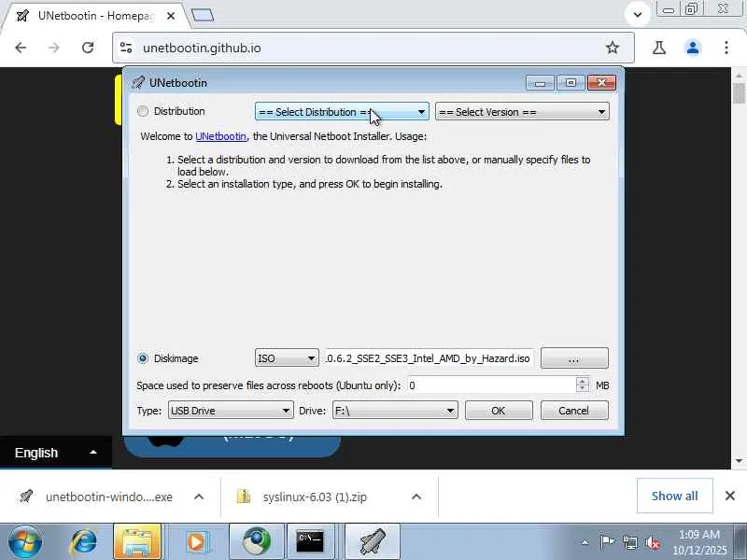
Task: Bookmark this page with the star icon
Action: [x=613, y=48]
